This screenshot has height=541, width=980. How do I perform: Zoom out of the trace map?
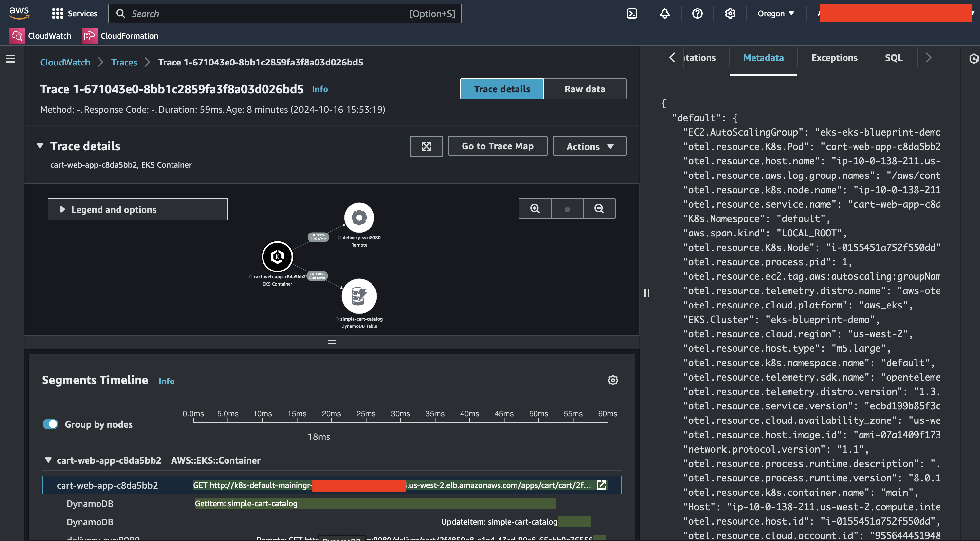click(x=599, y=209)
